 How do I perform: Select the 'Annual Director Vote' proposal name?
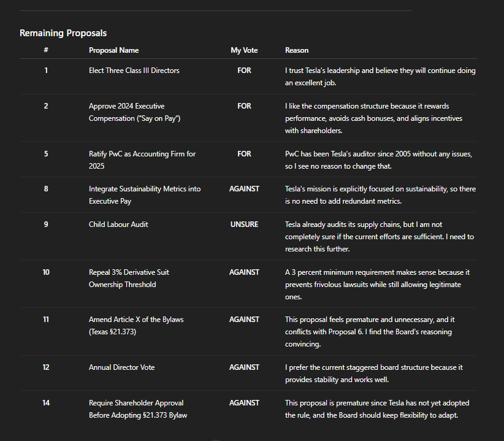[122, 367]
